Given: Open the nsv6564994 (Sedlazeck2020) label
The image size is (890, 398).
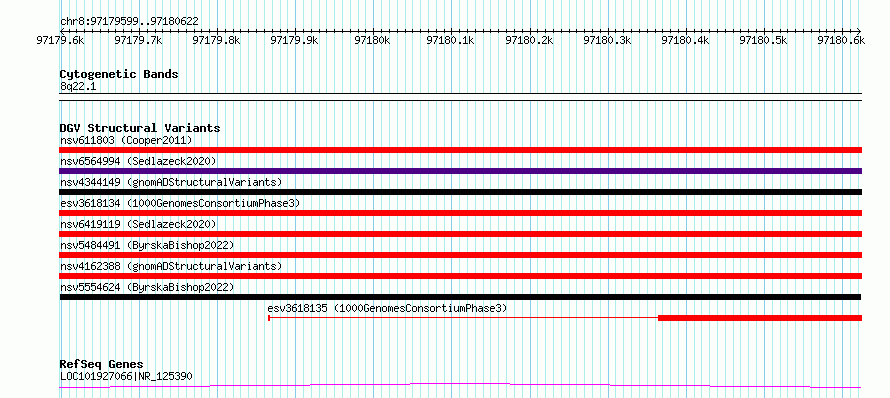Looking at the screenshot, I should tap(138, 161).
